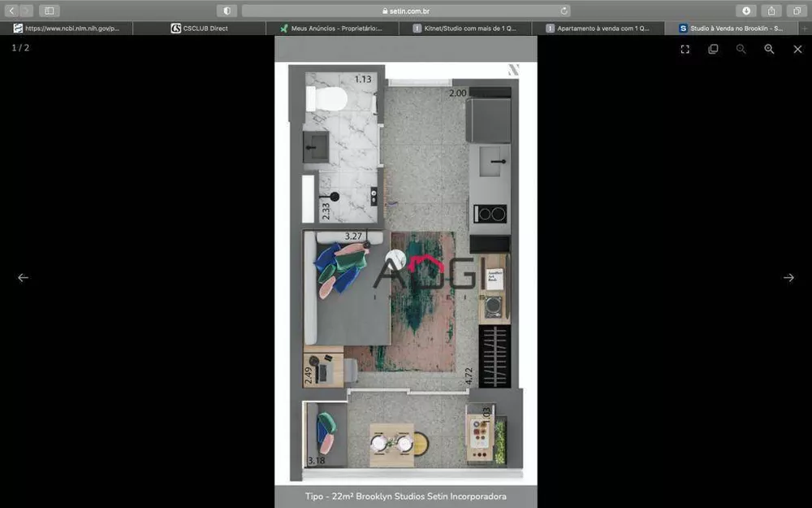Go to the previous image with left arrow
Image resolution: width=812 pixels, height=508 pixels.
click(x=23, y=278)
